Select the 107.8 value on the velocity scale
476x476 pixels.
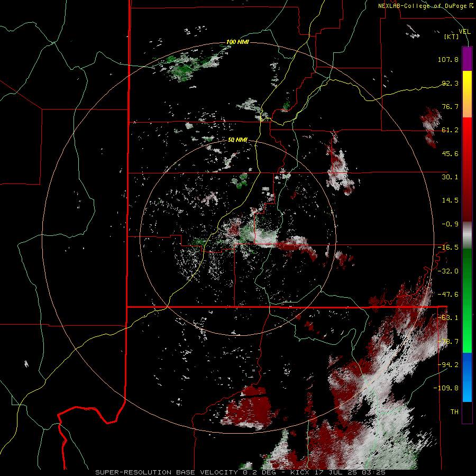pos(448,59)
